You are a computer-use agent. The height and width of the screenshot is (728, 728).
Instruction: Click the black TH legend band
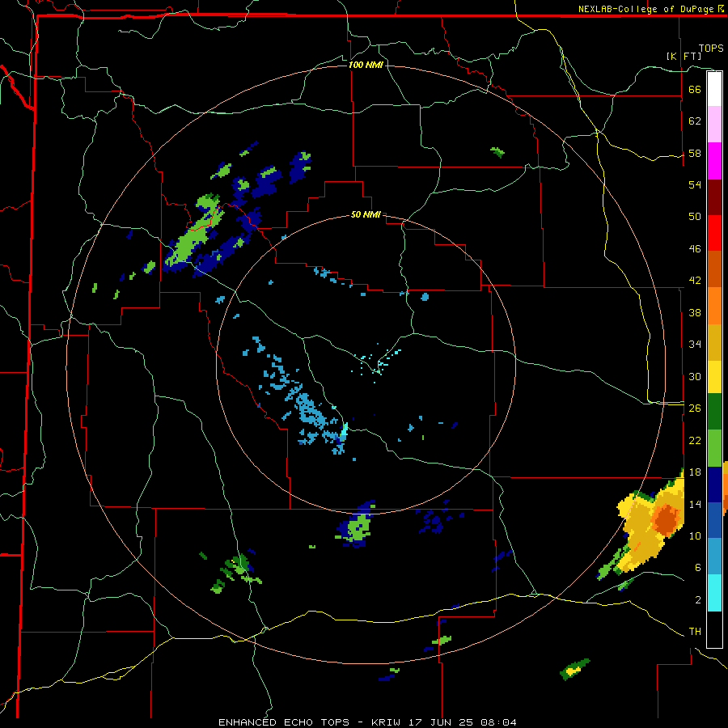(x=714, y=629)
